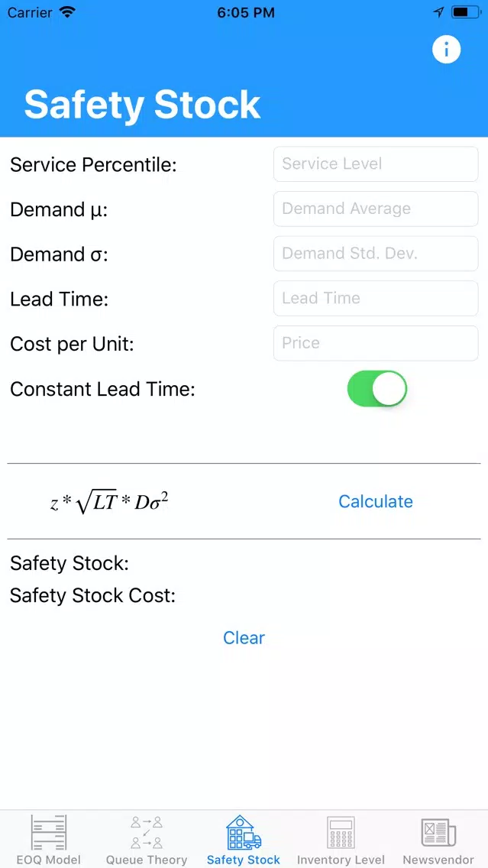
Task: Focus the Lead Time input field
Action: tap(376, 298)
